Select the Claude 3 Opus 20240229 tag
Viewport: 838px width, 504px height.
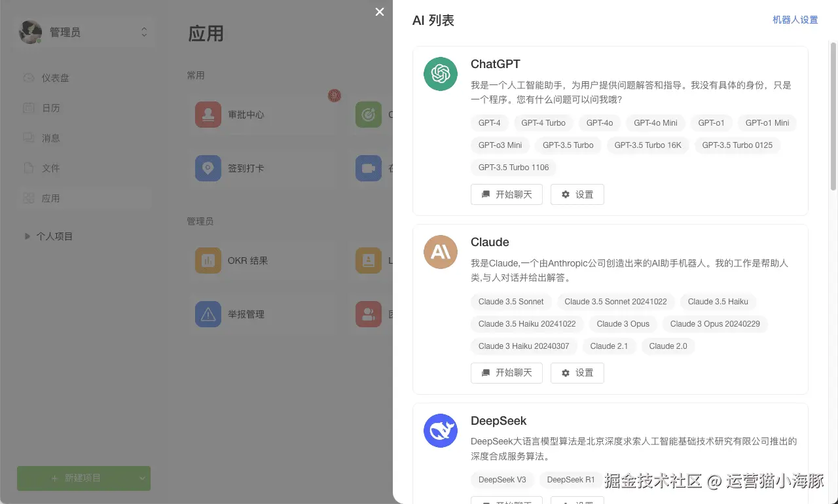715,324
